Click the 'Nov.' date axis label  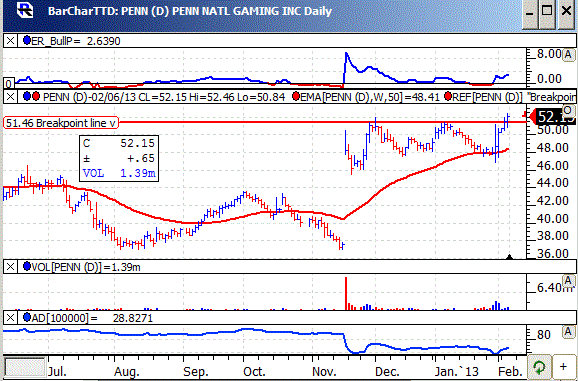pos(324,371)
